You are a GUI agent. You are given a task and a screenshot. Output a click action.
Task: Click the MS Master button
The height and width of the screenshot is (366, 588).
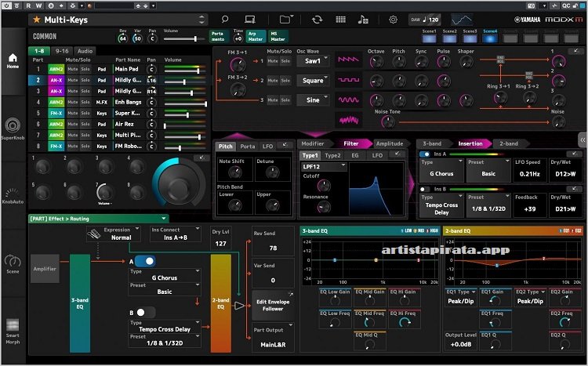pyautogui.click(x=278, y=36)
